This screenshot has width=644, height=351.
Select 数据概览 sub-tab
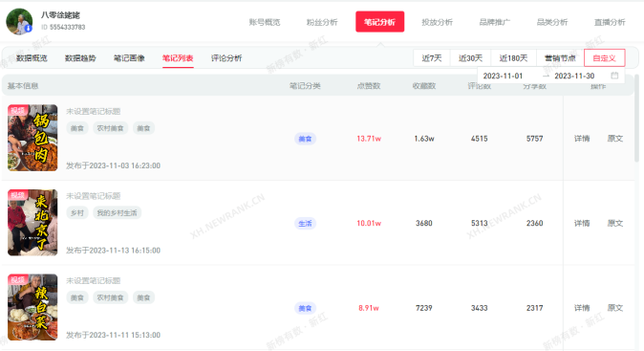[x=32, y=58]
